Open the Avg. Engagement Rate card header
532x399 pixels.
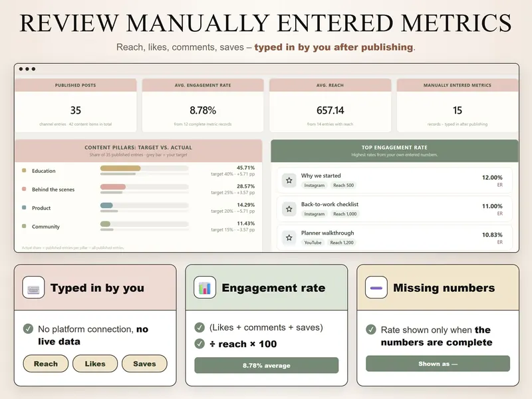click(203, 85)
